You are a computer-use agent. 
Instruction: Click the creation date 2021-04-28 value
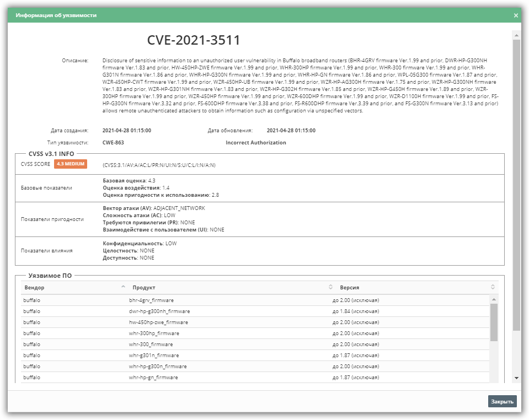click(x=127, y=131)
